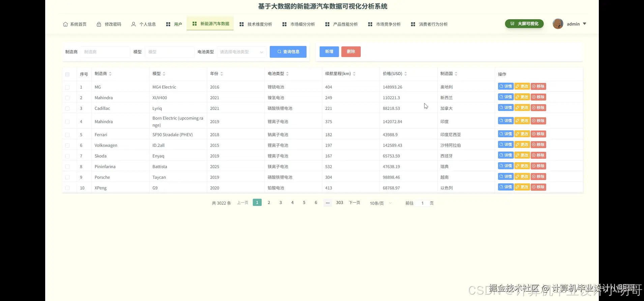Check the row 9 Porsche checkbox
The image size is (644, 301).
click(67, 177)
